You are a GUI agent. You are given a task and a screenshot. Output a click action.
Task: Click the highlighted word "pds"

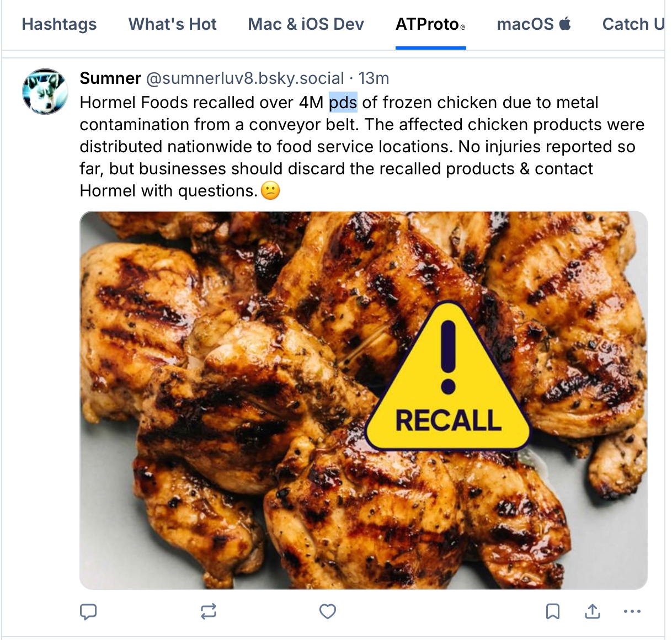pos(343,103)
